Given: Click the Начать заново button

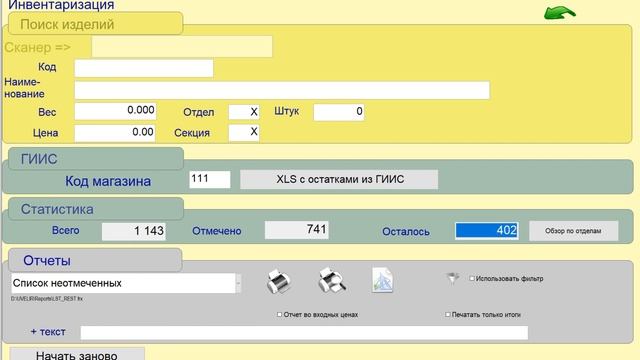Looking at the screenshot, I should 77,354.
